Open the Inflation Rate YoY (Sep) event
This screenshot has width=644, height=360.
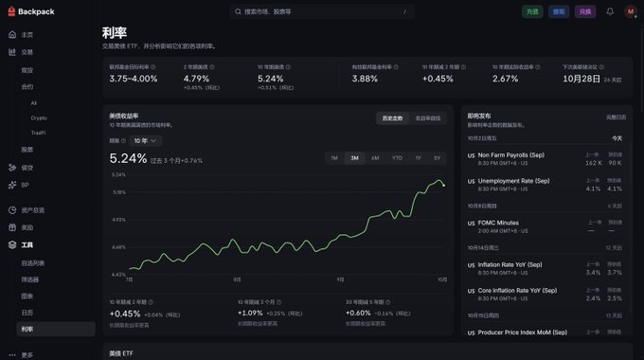(545, 268)
